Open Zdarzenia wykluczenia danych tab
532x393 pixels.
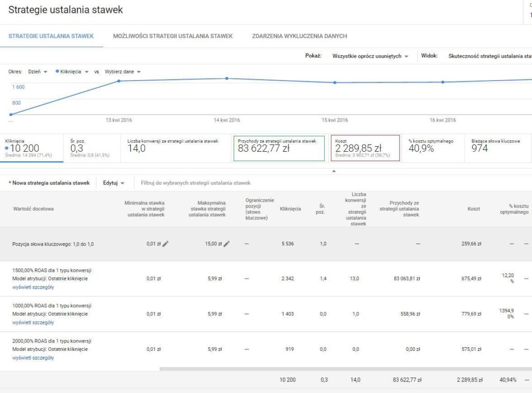pos(300,36)
